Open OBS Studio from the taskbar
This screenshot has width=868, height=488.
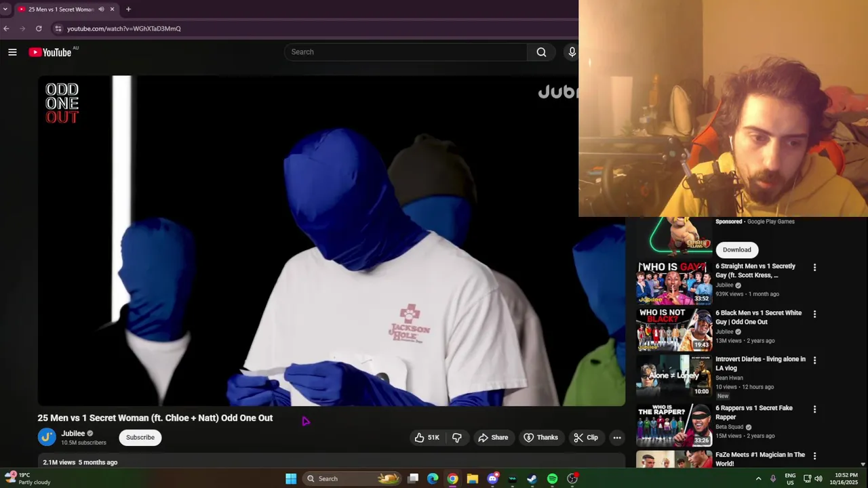point(572,479)
